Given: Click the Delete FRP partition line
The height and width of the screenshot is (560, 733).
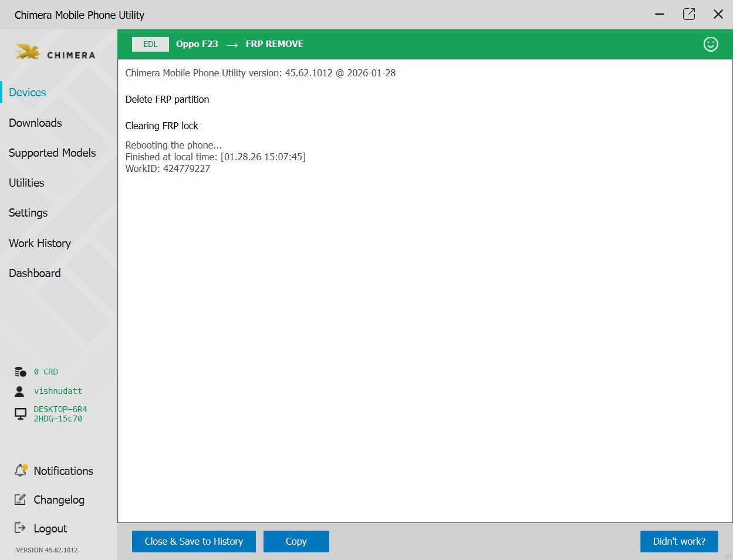Looking at the screenshot, I should (167, 99).
